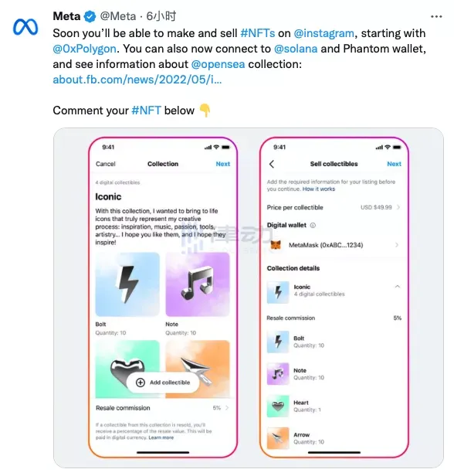Image resolution: width=454 pixels, height=476 pixels.
Task: Collapse the Iconic collection details chevron
Action: point(398,287)
